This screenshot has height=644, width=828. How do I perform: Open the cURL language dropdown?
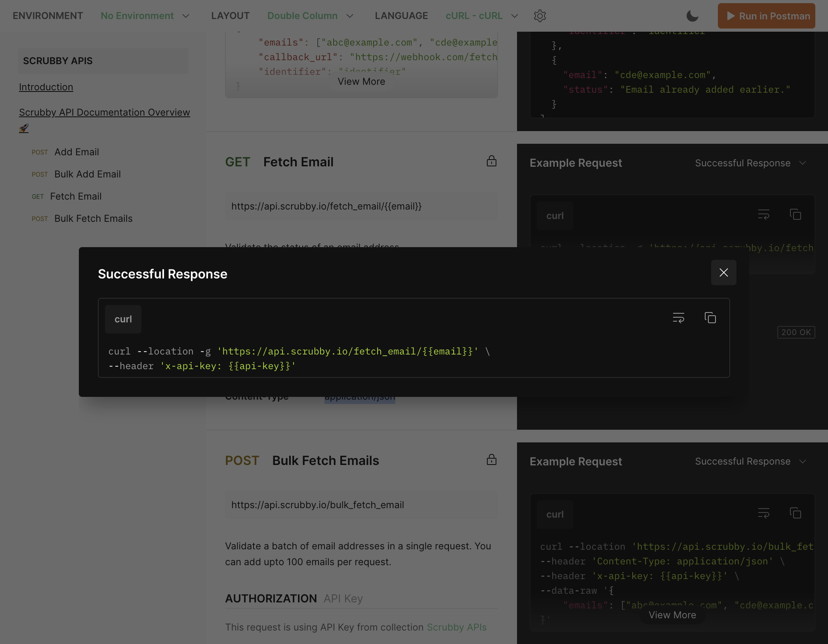click(482, 16)
